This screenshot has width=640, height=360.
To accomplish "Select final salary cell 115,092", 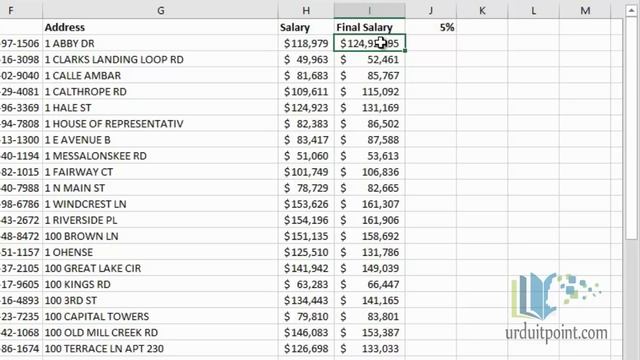I will 370,91.
